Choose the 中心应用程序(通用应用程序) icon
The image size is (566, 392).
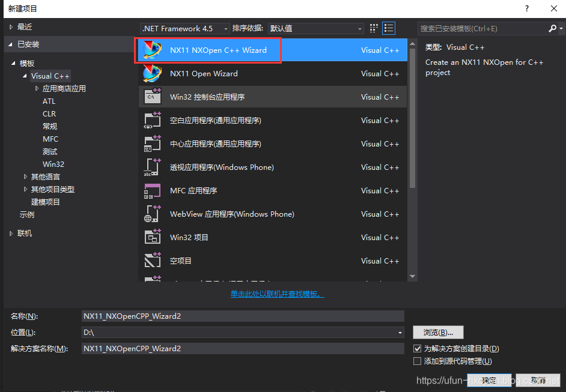153,143
